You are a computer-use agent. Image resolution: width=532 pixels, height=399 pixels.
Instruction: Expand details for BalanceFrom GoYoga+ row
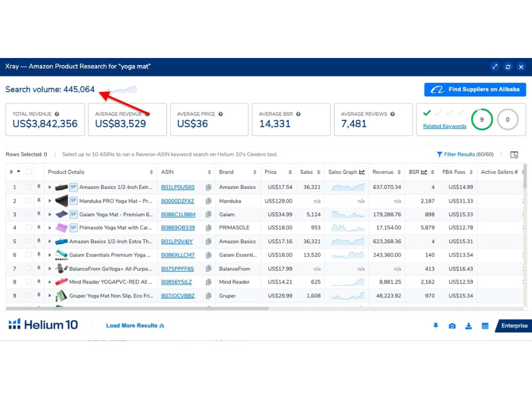50,269
